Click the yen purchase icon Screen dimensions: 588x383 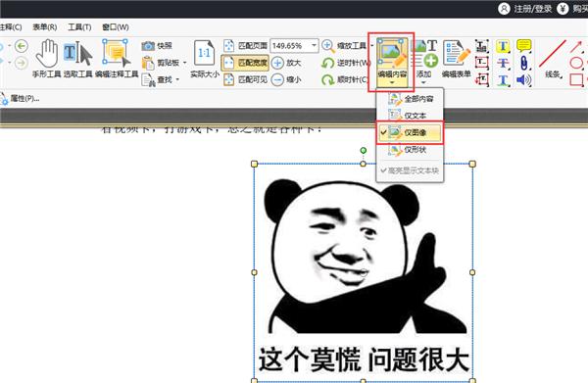click(563, 9)
